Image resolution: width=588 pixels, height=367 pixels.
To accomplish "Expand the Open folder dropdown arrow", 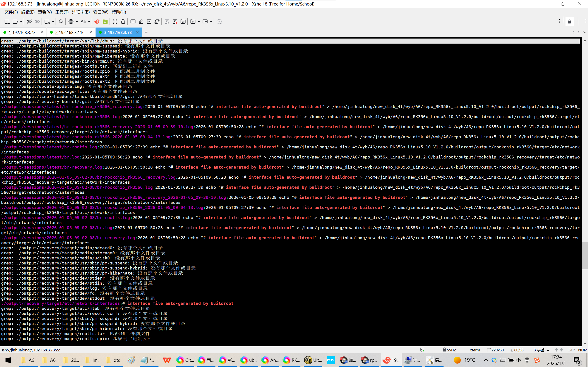I will pyautogui.click(x=21, y=22).
